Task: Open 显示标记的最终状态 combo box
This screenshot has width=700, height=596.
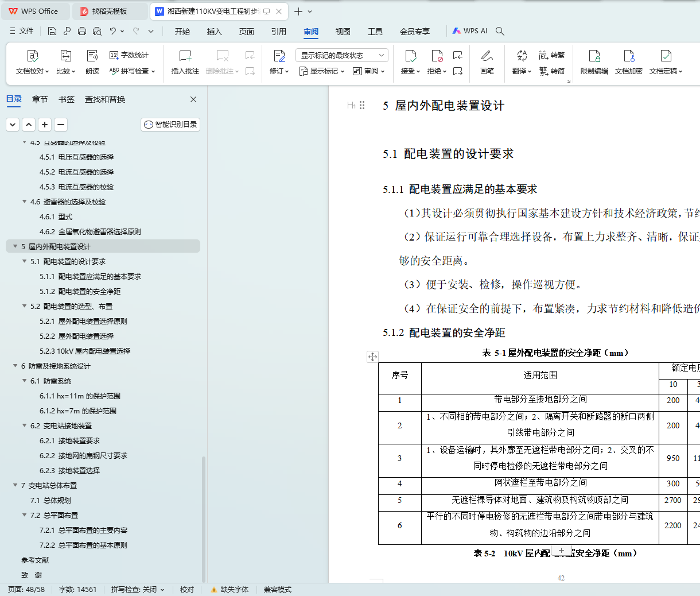Action: point(342,55)
